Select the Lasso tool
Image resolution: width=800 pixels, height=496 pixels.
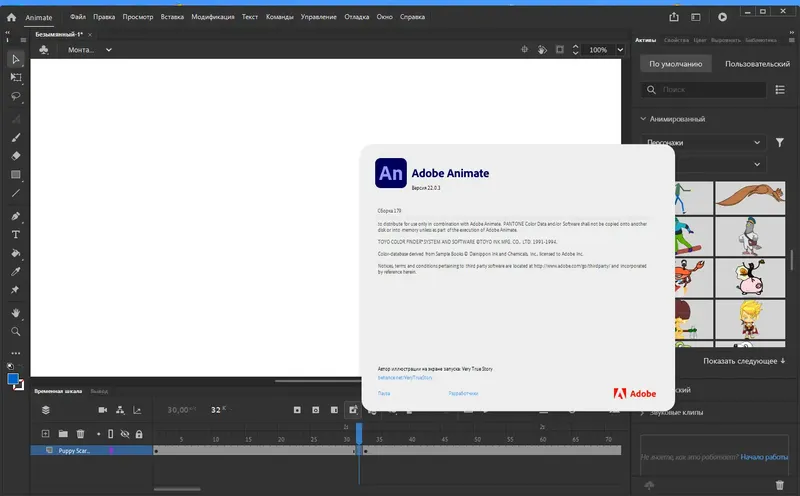16,96
